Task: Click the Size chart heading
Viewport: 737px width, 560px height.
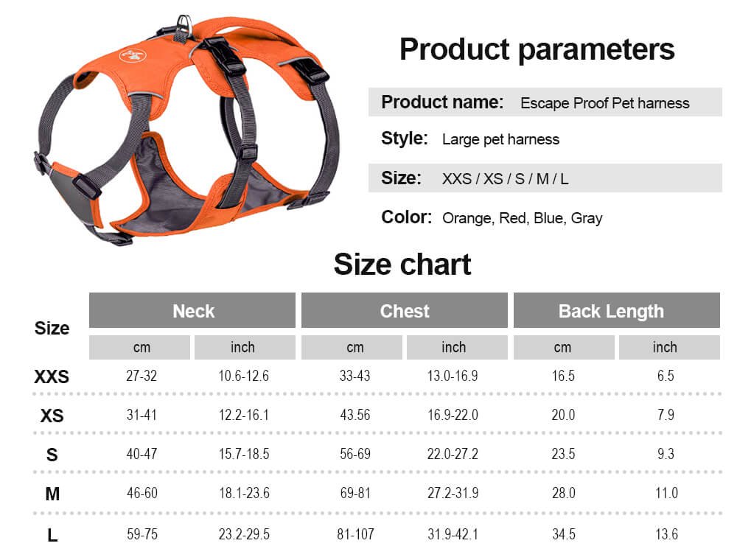Action: tap(402, 264)
